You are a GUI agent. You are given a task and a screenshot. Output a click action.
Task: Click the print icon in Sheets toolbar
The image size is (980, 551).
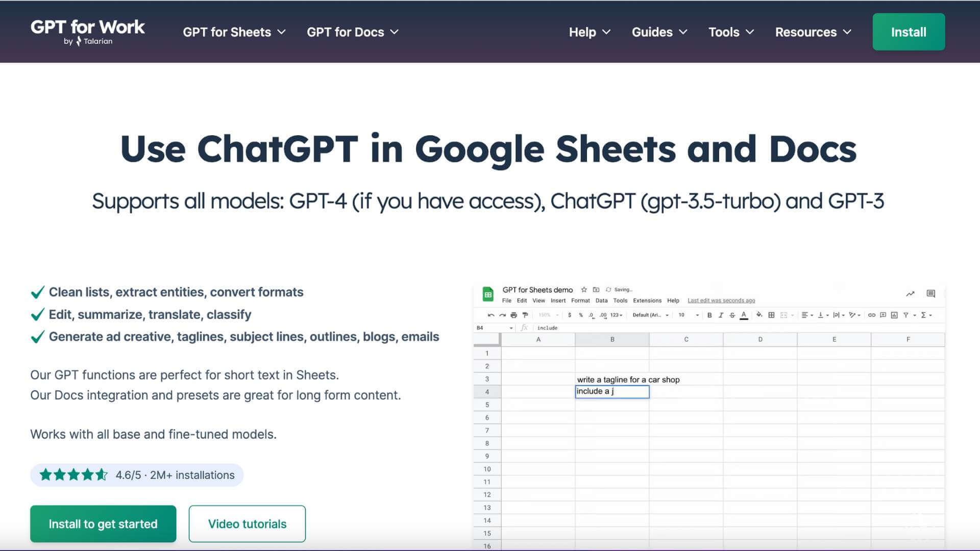pos(513,315)
